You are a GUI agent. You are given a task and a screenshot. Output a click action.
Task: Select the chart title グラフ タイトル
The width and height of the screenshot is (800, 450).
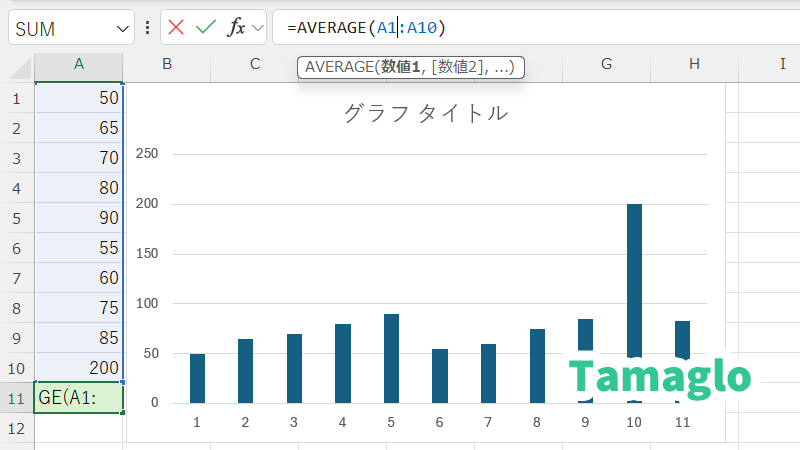[x=426, y=113]
